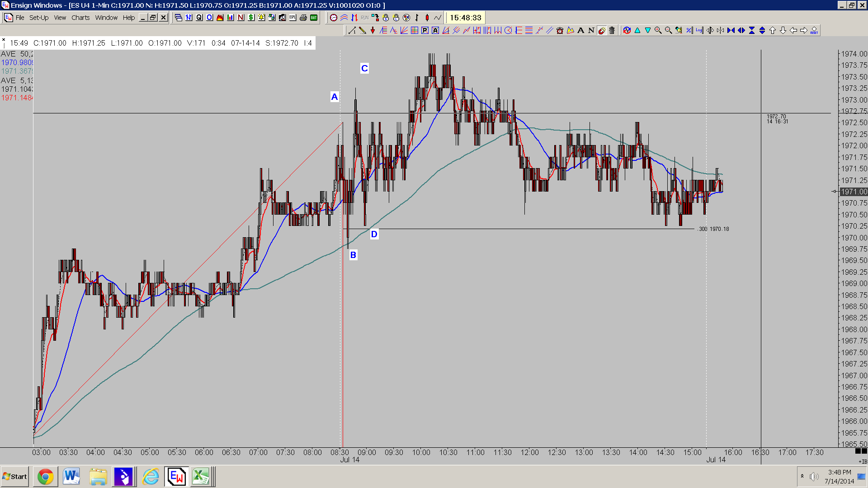The height and width of the screenshot is (488, 868).
Task: Click the zoom out magnifier icon
Action: pyautogui.click(x=668, y=30)
